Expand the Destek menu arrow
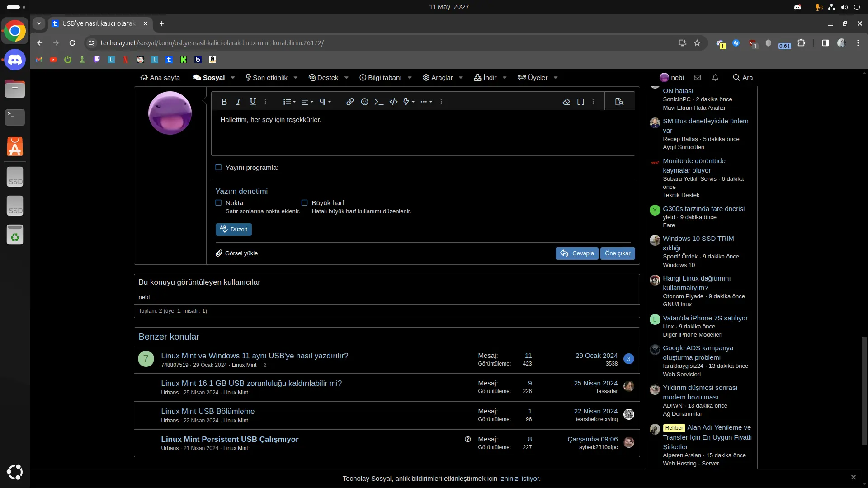Viewport: 868px width, 488px height. tap(346, 78)
